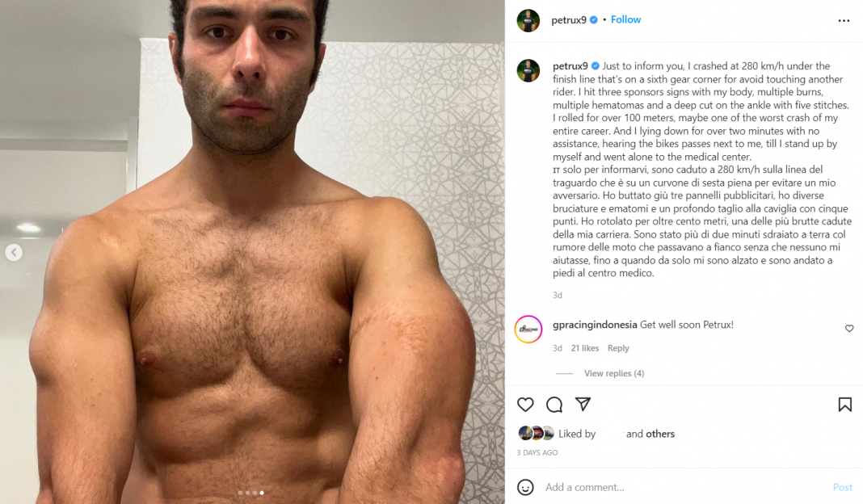Open comments via speech bubble icon
Screen dimensions: 863x504
point(554,405)
